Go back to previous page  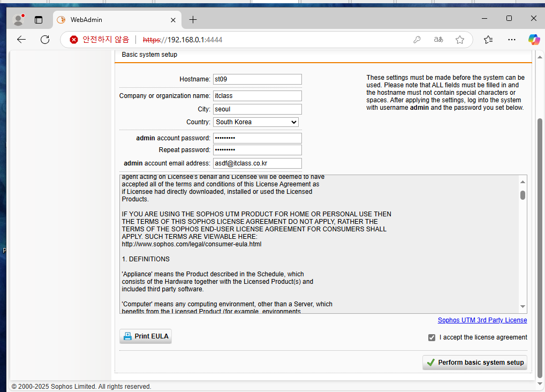[x=21, y=40]
